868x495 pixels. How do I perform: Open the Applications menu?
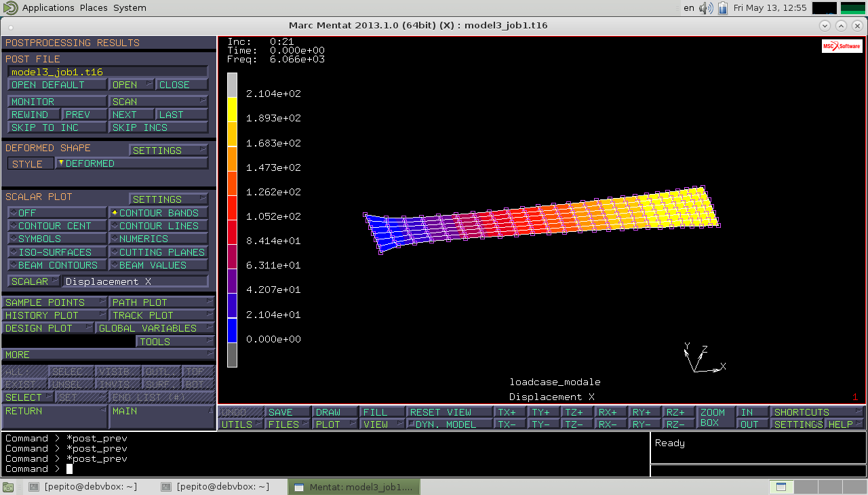point(47,8)
